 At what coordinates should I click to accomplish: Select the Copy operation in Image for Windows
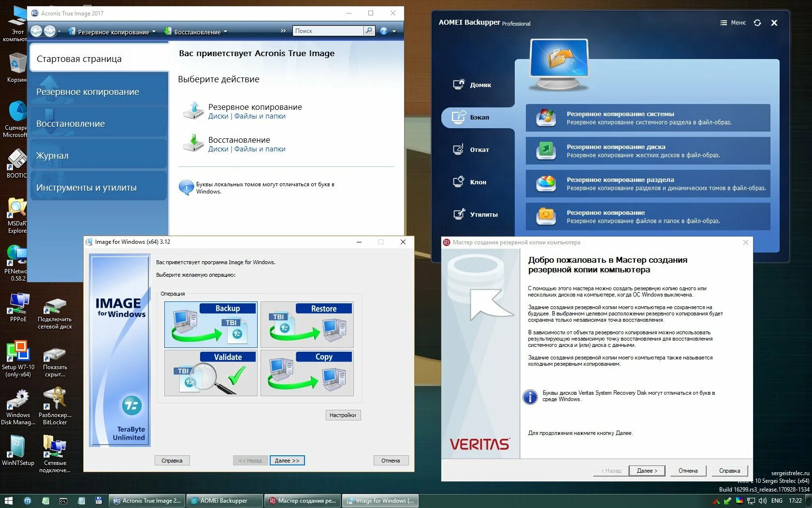[307, 373]
